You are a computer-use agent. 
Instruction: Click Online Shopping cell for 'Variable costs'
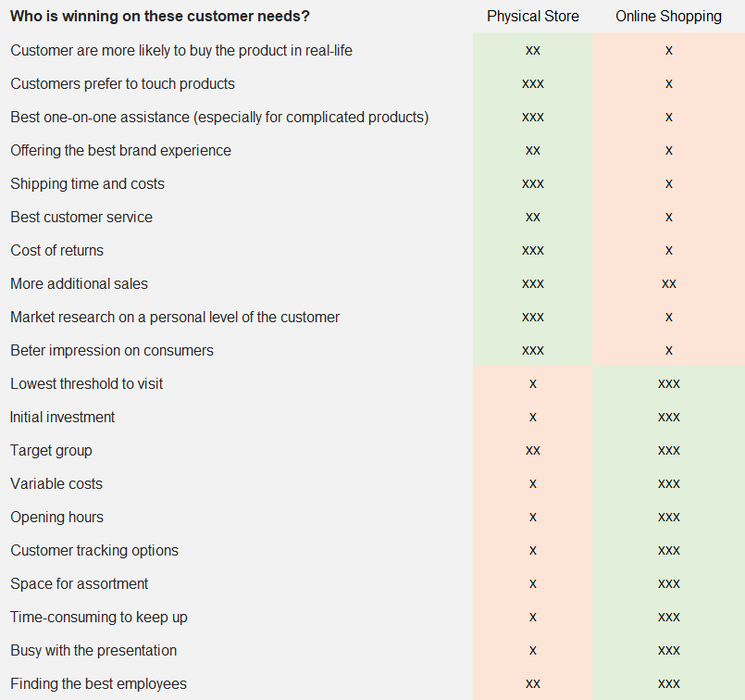click(x=668, y=484)
